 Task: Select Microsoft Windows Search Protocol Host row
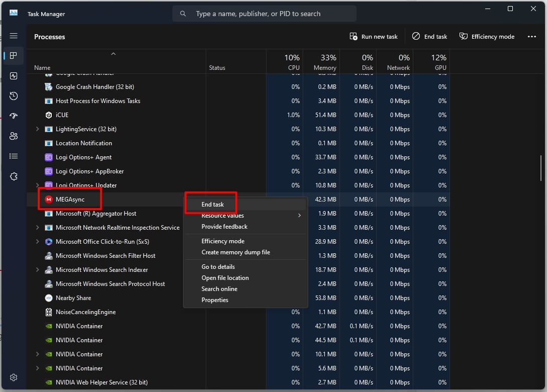click(238, 284)
